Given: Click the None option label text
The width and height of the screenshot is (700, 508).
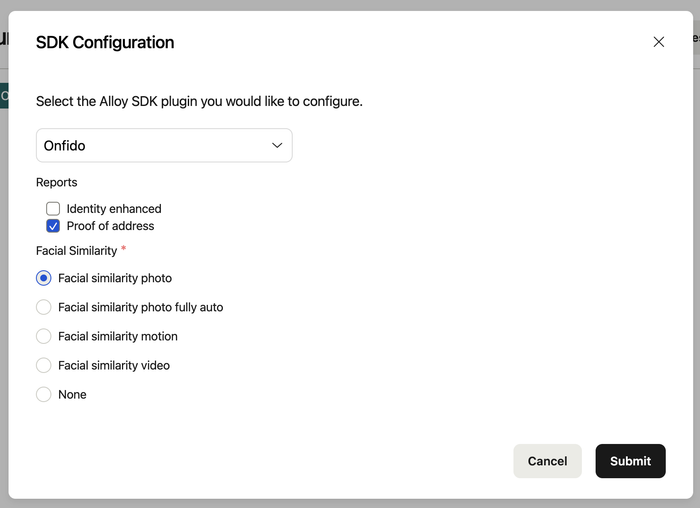Looking at the screenshot, I should (72, 394).
